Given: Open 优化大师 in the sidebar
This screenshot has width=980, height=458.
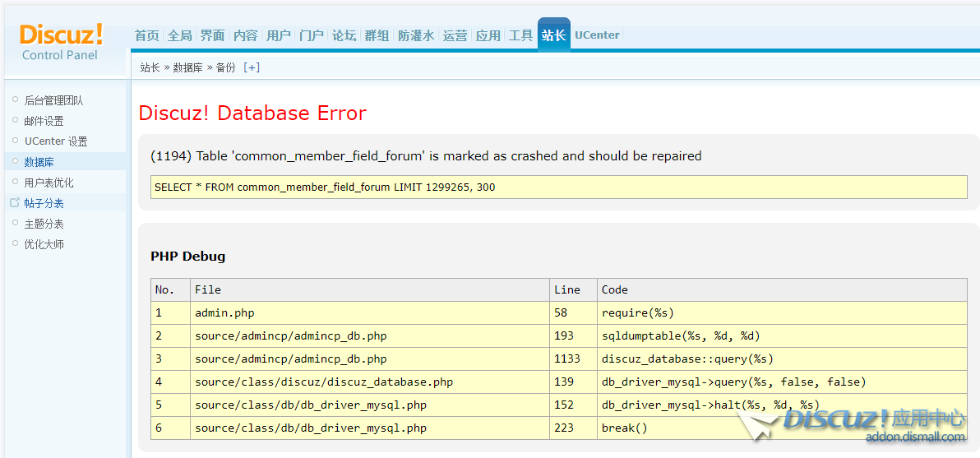Looking at the screenshot, I should point(44,244).
